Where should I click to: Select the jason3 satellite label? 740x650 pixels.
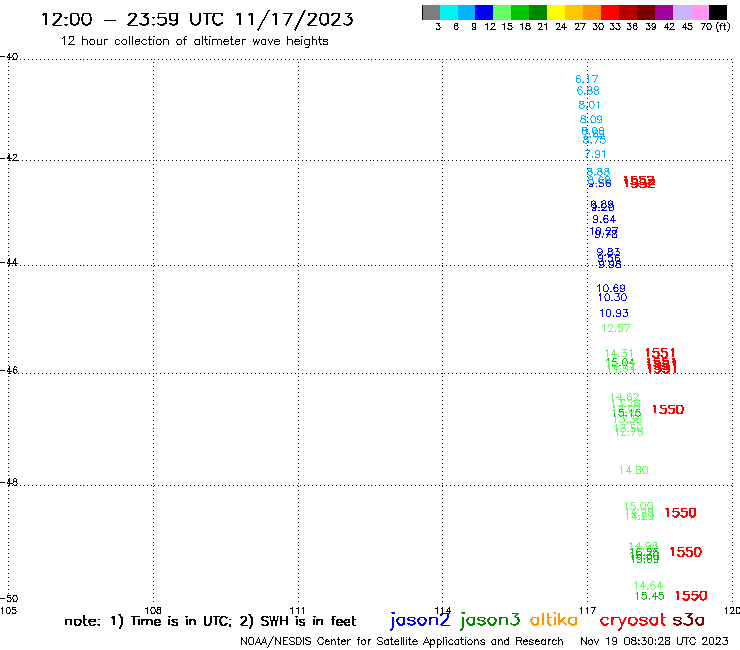pos(490,620)
